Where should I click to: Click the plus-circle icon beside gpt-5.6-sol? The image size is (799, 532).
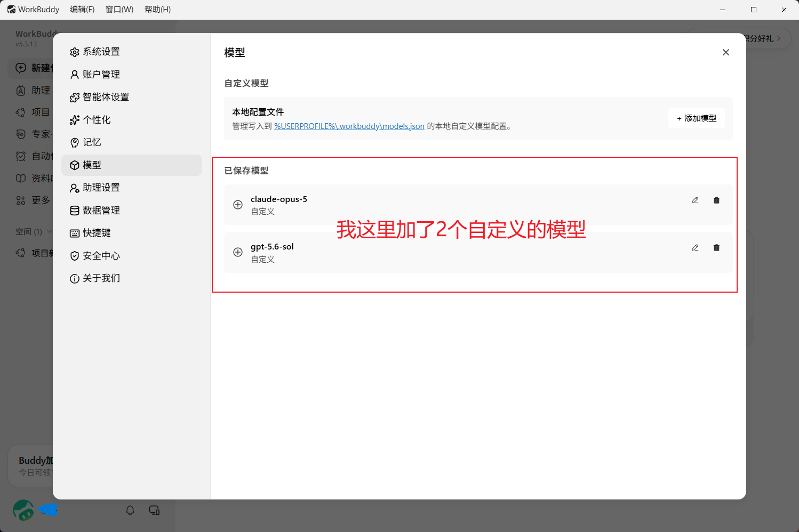(x=238, y=252)
